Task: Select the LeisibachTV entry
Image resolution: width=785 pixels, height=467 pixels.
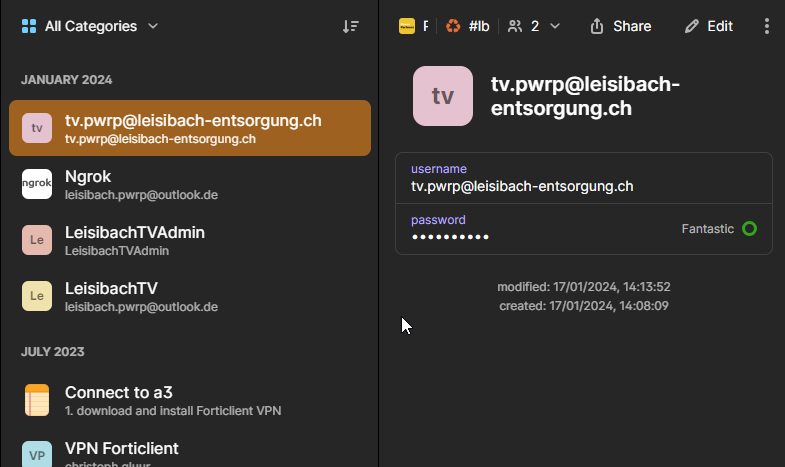Action: pos(190,296)
